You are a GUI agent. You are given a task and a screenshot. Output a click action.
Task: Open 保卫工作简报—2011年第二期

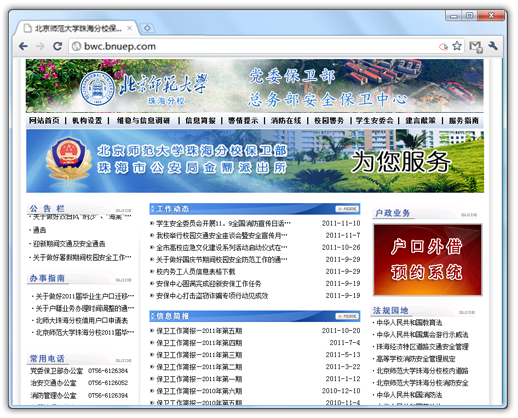tap(199, 367)
